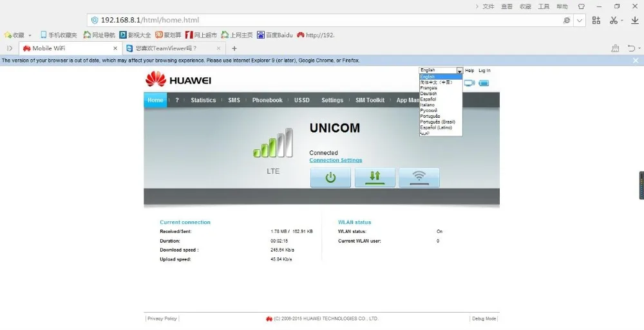Click the Log In link
This screenshot has width=644, height=330.
pos(484,71)
